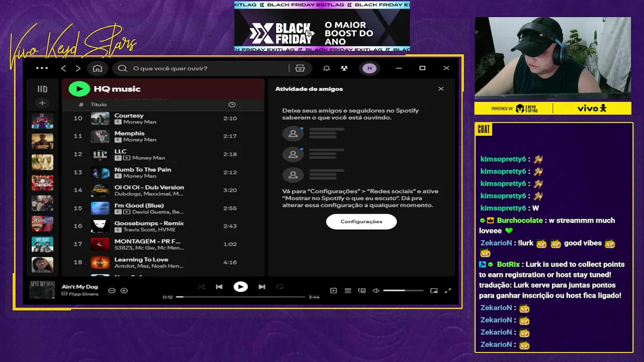Click the Ain't My Dog now-playing cover

(x=42, y=290)
